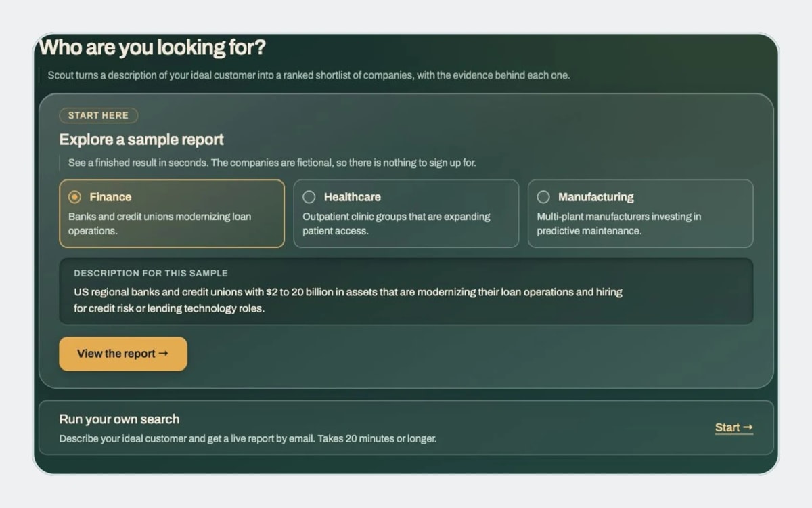Select the Healthcare radio button
This screenshot has width=812, height=508.
coord(309,197)
